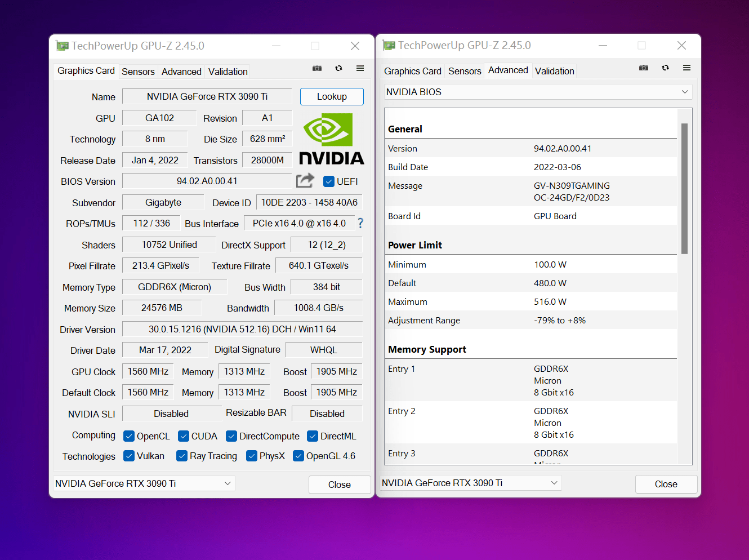Click the GPU-Z app icon in right title bar
This screenshot has width=749, height=560.
(x=389, y=45)
